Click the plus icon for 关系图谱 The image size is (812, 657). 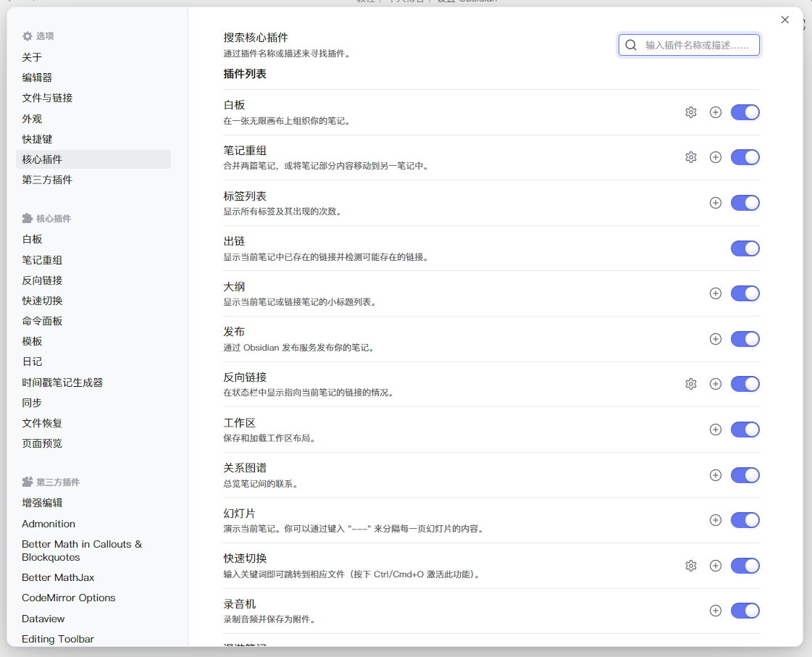coord(716,475)
